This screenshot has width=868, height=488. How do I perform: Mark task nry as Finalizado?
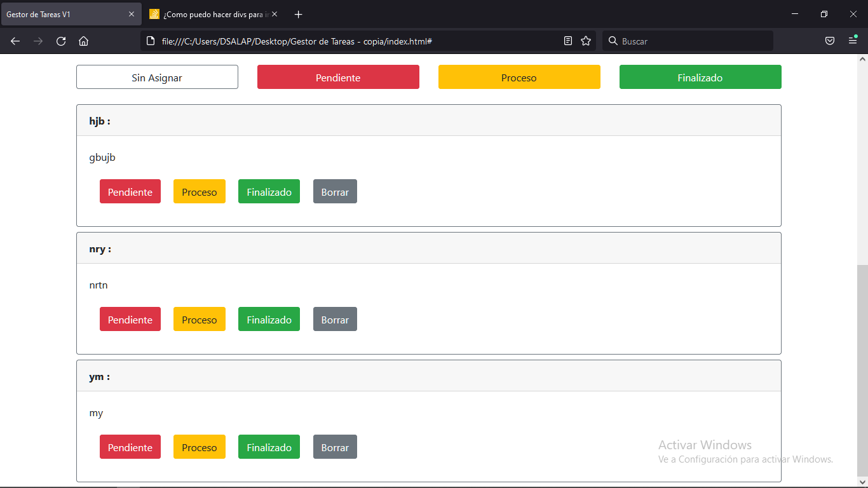269,320
